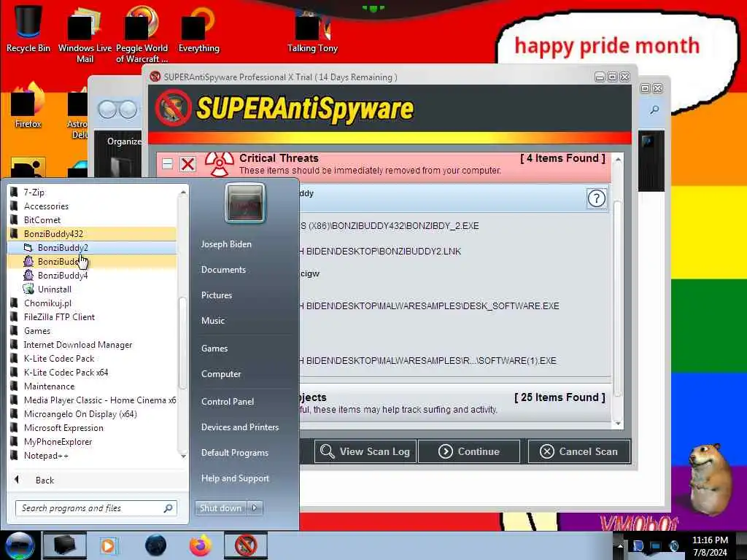747x560 pixels.
Task: Open the Firefox taskbar icon
Action: tap(201, 545)
